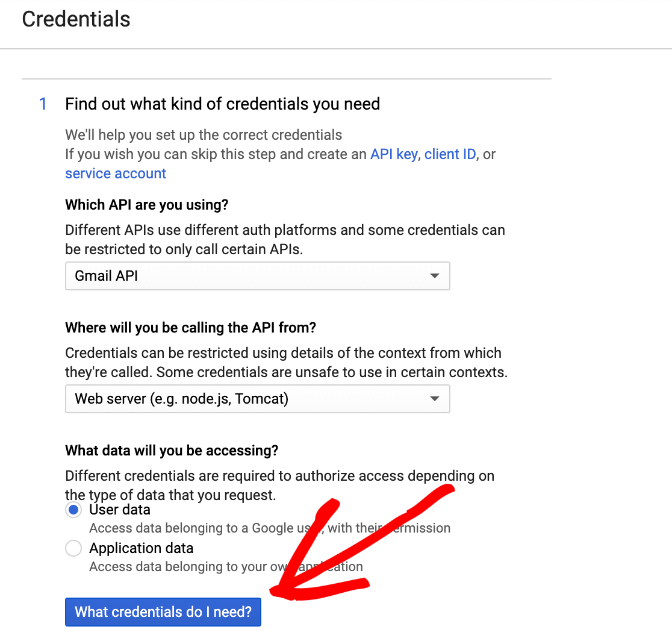672x644 pixels.
Task: Click the 'Which API are you using?' heading
Action: 146,204
